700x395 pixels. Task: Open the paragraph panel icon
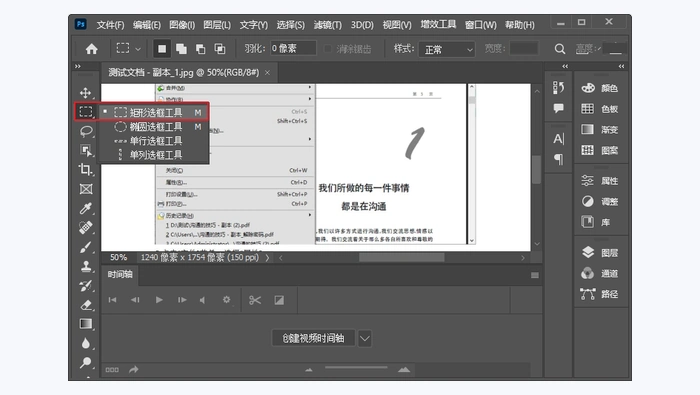(558, 159)
